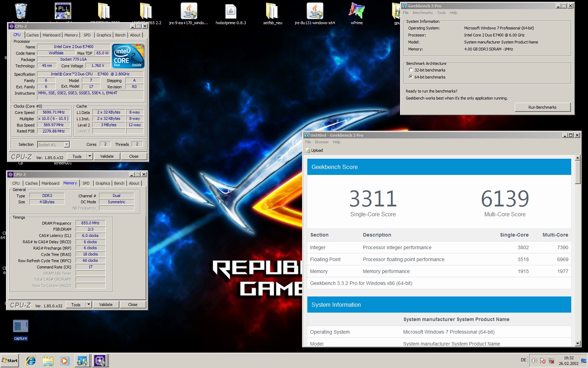
Task: Click the Floating Point results row
Action: pyautogui.click(x=439, y=259)
